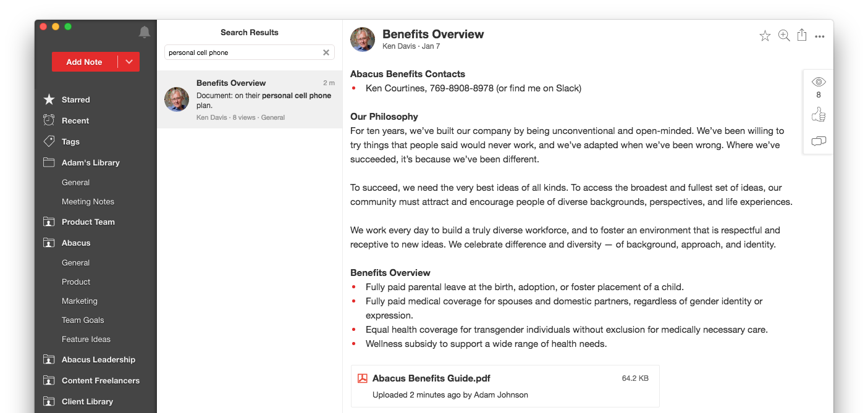Click Ken Davis · Jan 7 byline
This screenshot has width=868, height=413.
[411, 46]
